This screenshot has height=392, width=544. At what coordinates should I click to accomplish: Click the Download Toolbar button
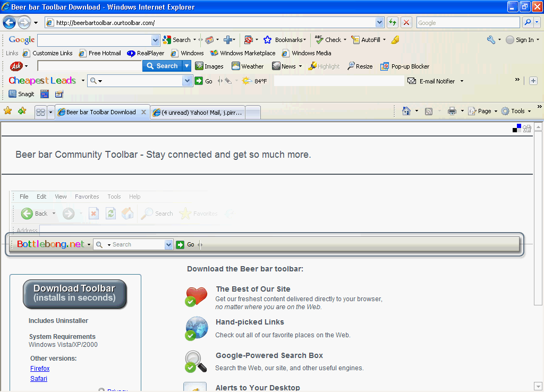click(x=75, y=293)
